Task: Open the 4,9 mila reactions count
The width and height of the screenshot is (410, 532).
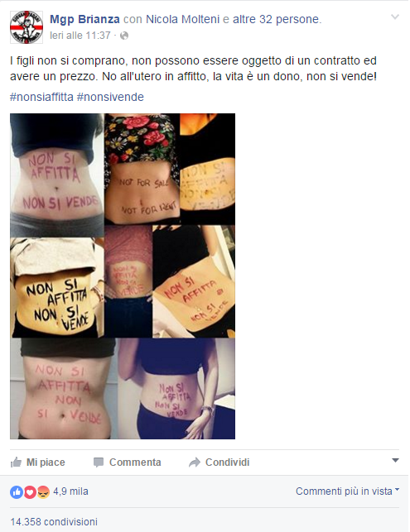Action: [x=70, y=491]
